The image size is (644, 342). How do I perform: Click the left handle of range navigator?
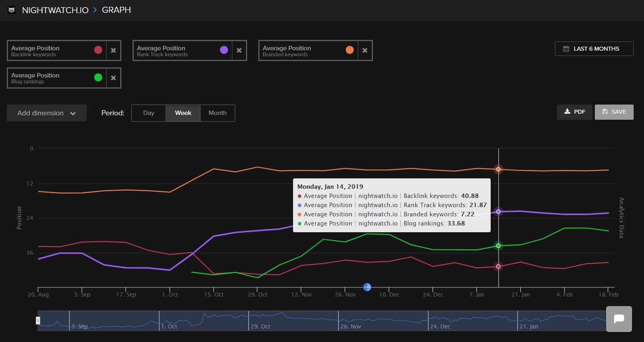pyautogui.click(x=38, y=320)
